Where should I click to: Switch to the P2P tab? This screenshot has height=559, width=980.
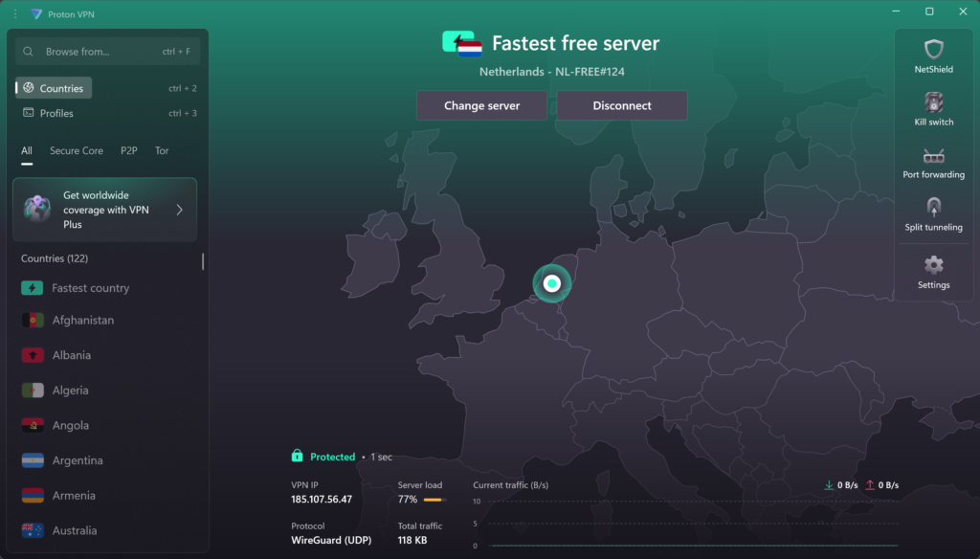pos(129,150)
